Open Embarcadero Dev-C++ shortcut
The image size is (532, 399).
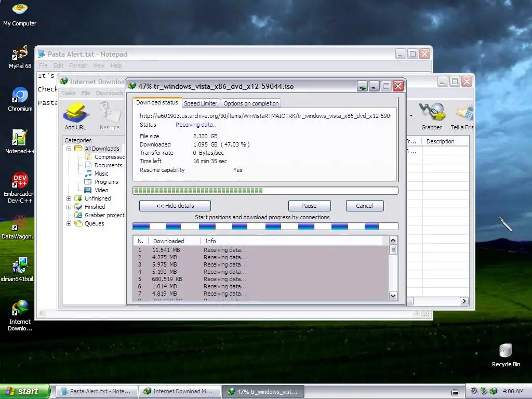pyautogui.click(x=20, y=187)
